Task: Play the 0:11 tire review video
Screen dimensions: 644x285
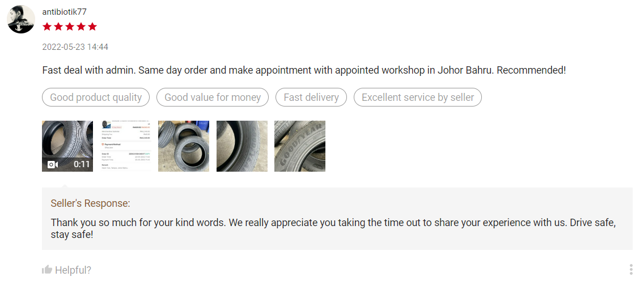Action: [67, 146]
